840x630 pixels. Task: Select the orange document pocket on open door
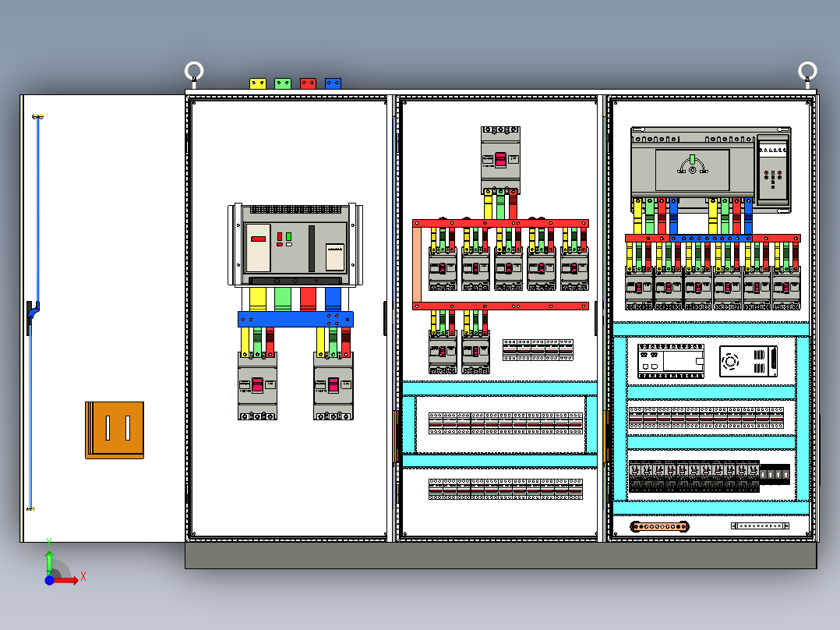(x=115, y=430)
